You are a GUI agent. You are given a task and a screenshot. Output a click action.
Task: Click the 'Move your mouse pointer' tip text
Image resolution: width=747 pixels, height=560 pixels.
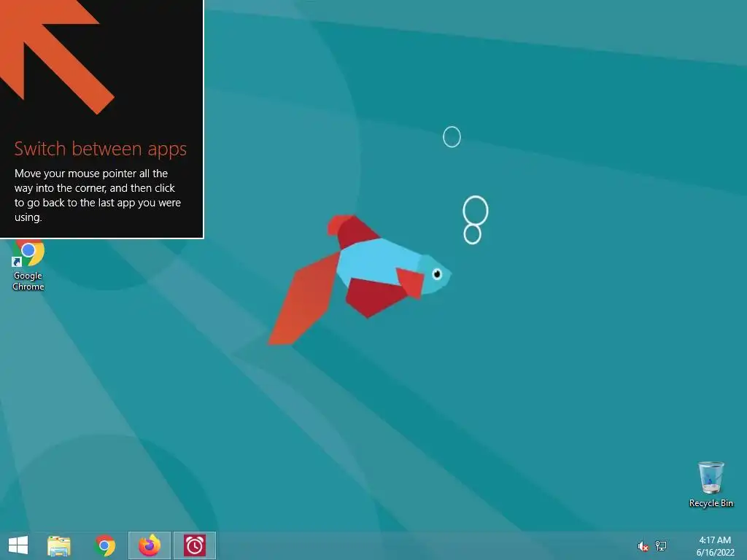[x=98, y=195]
